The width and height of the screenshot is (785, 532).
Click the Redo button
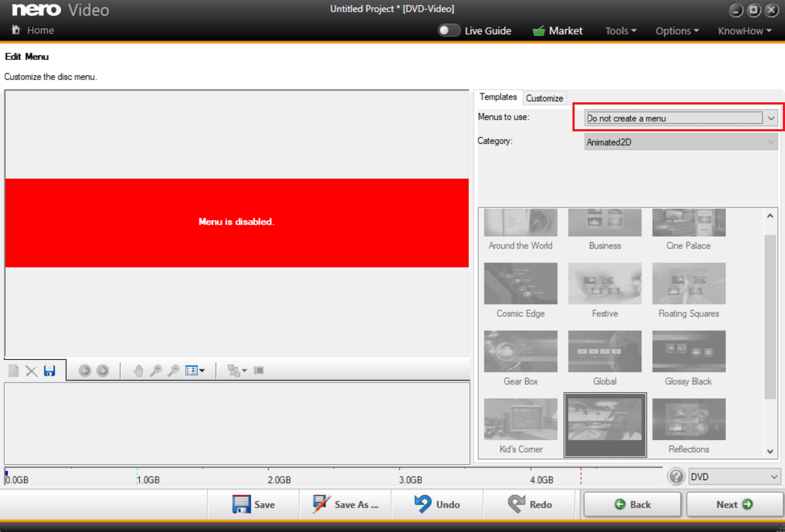pyautogui.click(x=529, y=504)
